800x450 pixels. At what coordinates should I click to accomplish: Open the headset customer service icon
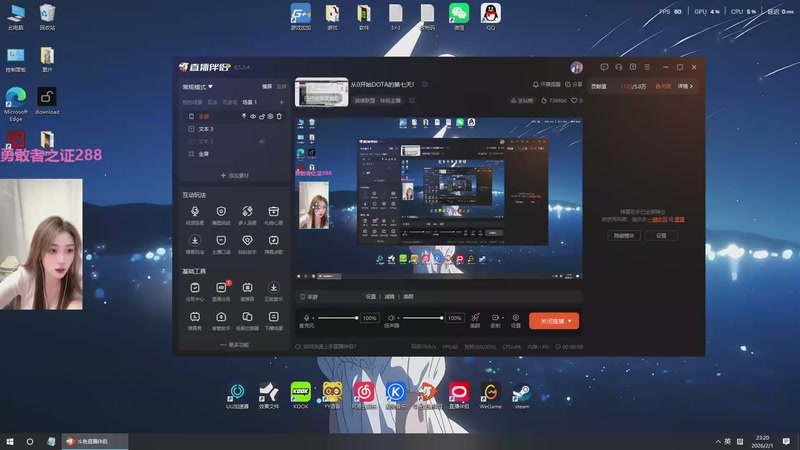(618, 67)
